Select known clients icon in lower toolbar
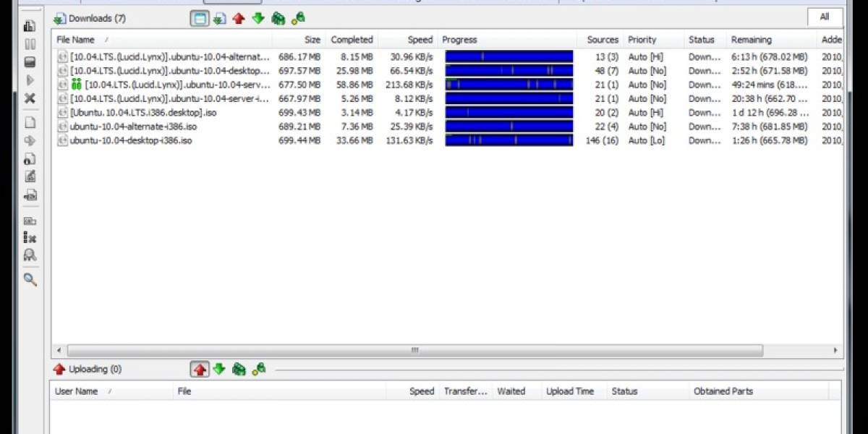 pyautogui.click(x=258, y=369)
